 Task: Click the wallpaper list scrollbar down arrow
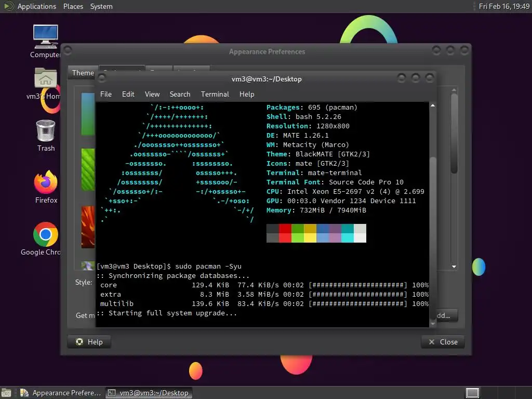454,267
